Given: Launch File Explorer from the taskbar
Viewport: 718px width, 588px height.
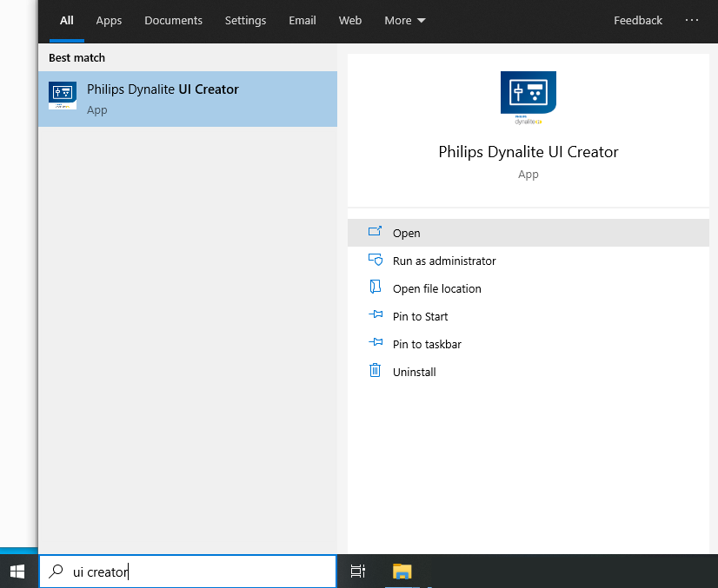Looking at the screenshot, I should [401, 571].
